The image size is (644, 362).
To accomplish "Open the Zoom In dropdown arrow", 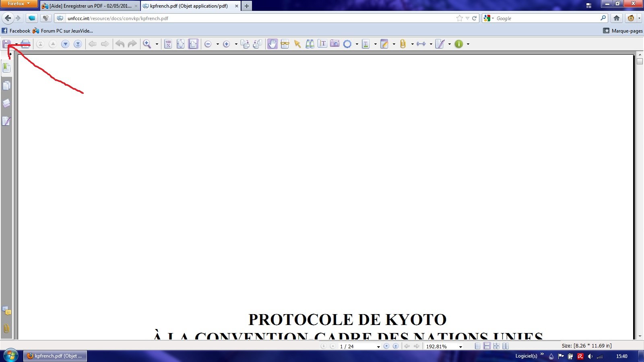I will coord(236,44).
